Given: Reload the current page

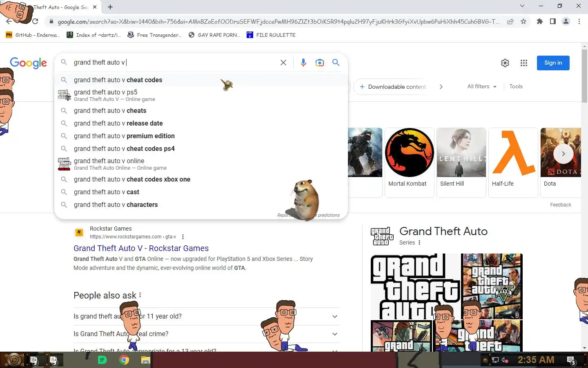Looking at the screenshot, I should point(36,21).
